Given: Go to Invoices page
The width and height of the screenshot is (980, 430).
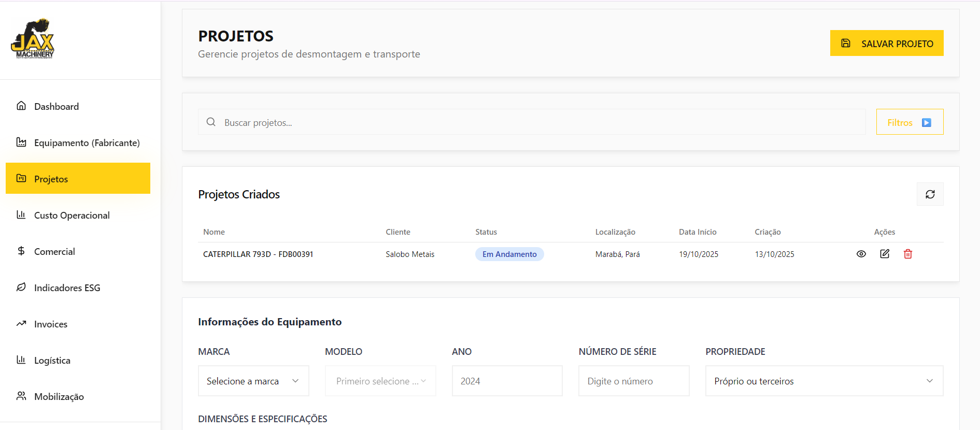Looking at the screenshot, I should click(78, 324).
